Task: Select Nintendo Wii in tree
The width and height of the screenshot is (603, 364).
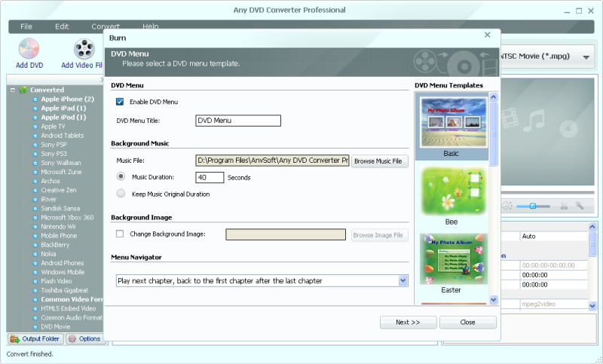Action: pos(58,226)
